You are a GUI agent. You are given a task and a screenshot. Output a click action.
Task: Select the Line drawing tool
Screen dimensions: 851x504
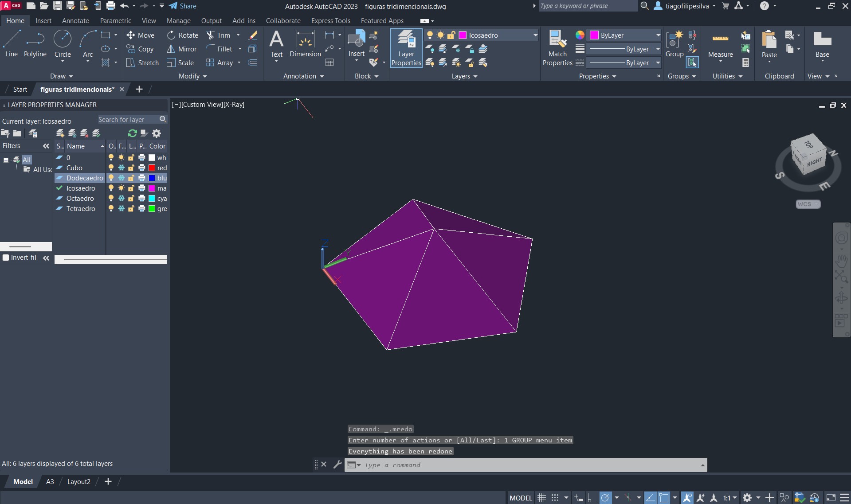tap(12, 43)
